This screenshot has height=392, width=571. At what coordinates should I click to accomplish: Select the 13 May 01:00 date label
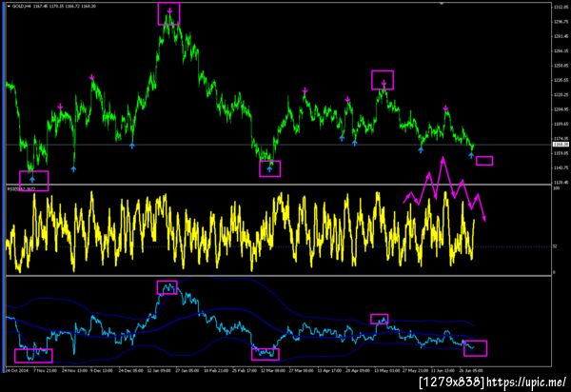point(386,370)
